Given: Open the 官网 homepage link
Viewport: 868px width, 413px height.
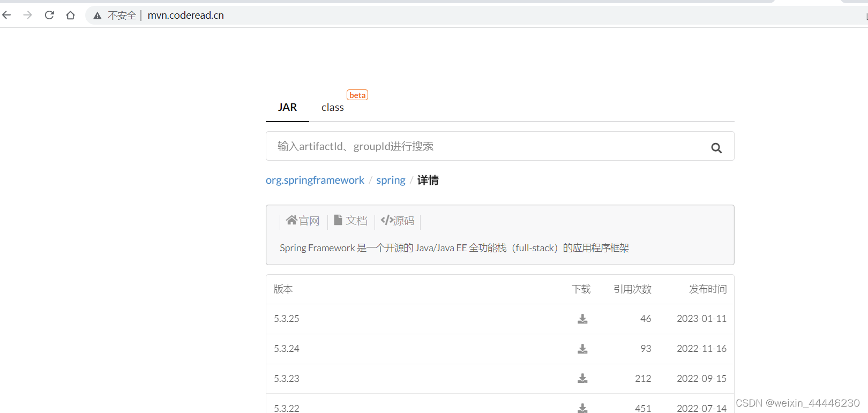Looking at the screenshot, I should click(x=303, y=221).
